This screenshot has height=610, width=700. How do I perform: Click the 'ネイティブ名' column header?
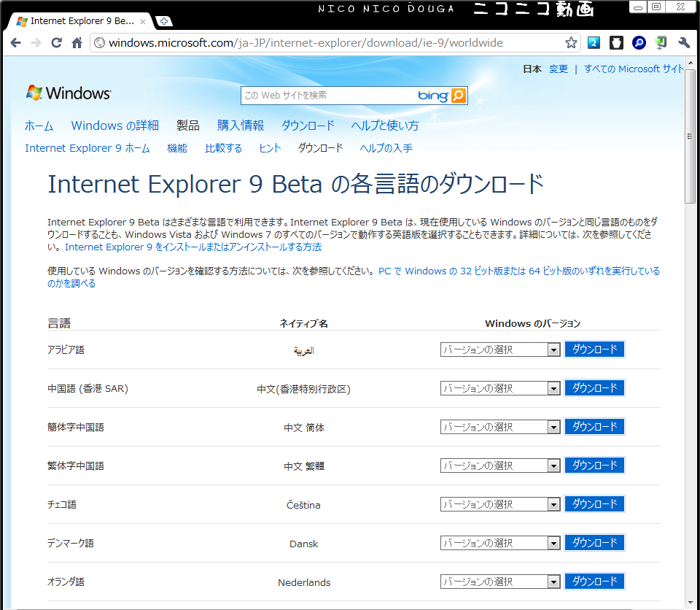coord(303,323)
